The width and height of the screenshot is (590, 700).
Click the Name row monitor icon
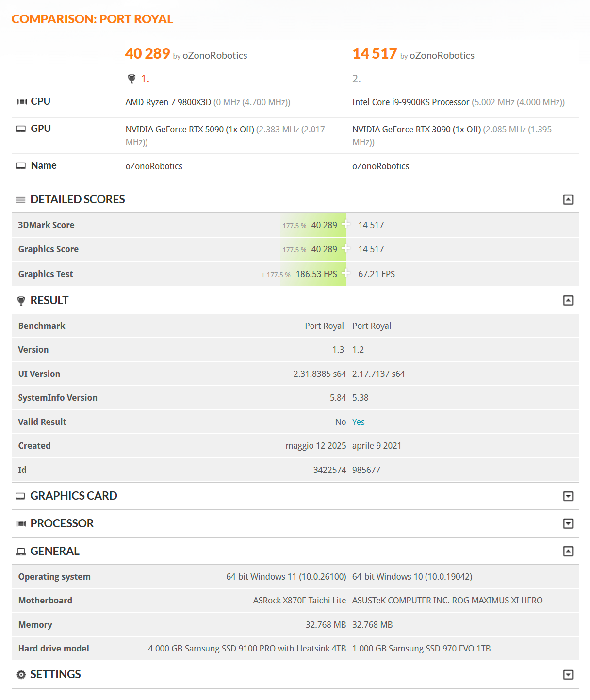click(x=21, y=166)
